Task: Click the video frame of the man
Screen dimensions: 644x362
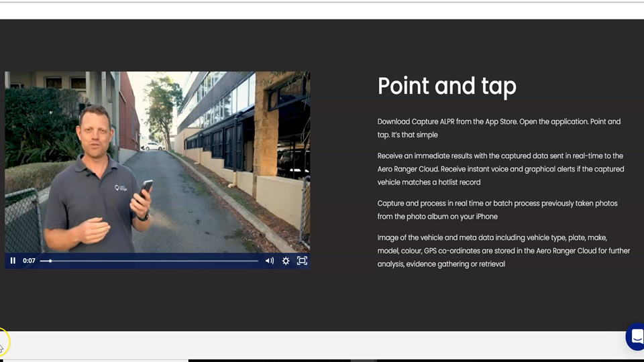Action: (157, 162)
